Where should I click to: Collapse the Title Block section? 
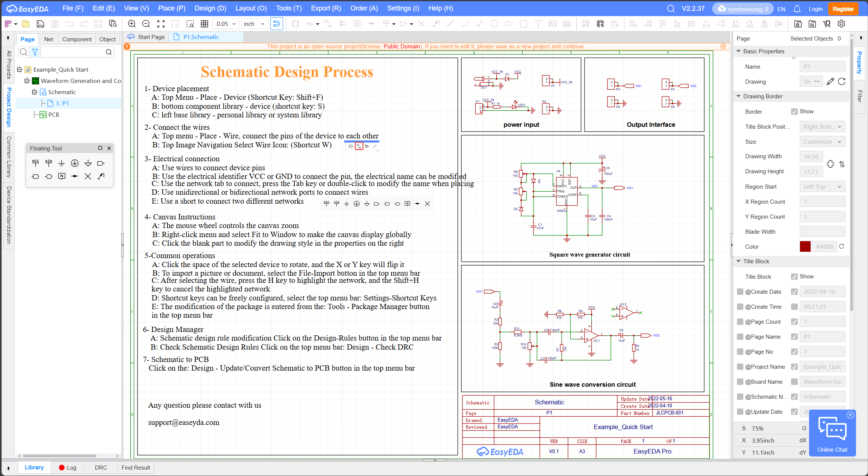[x=739, y=261]
